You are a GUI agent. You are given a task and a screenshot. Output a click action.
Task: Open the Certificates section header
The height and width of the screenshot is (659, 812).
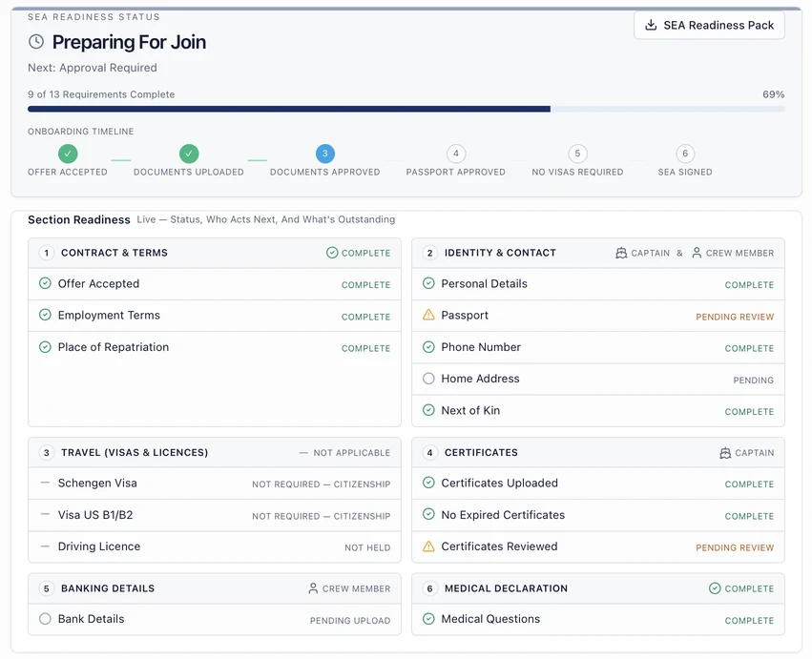(598, 452)
